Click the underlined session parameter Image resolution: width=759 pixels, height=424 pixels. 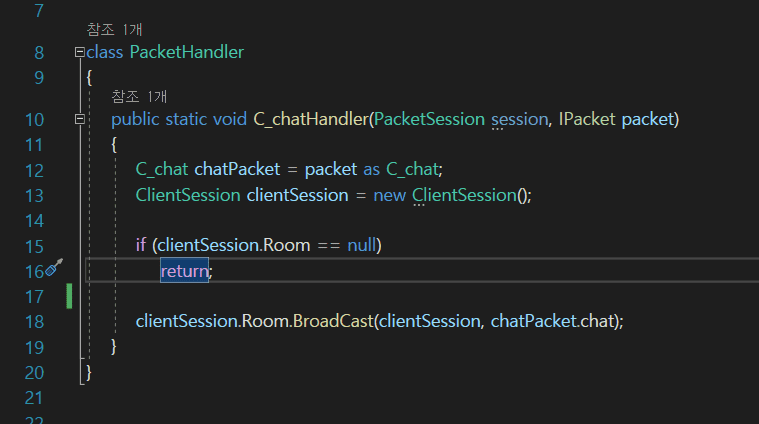(519, 119)
